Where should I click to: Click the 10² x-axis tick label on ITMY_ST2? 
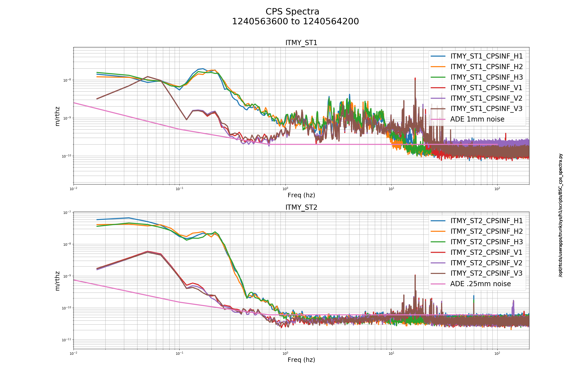point(497,353)
